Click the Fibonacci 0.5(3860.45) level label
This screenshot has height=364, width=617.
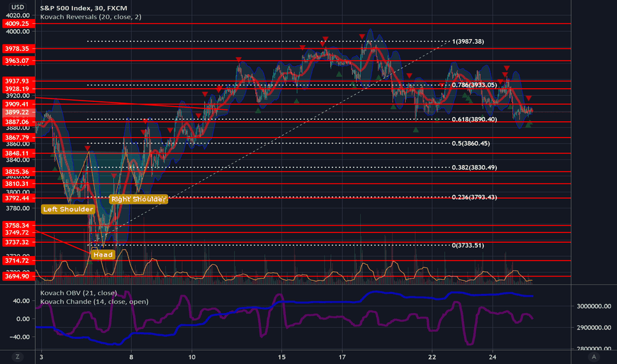pyautogui.click(x=471, y=143)
